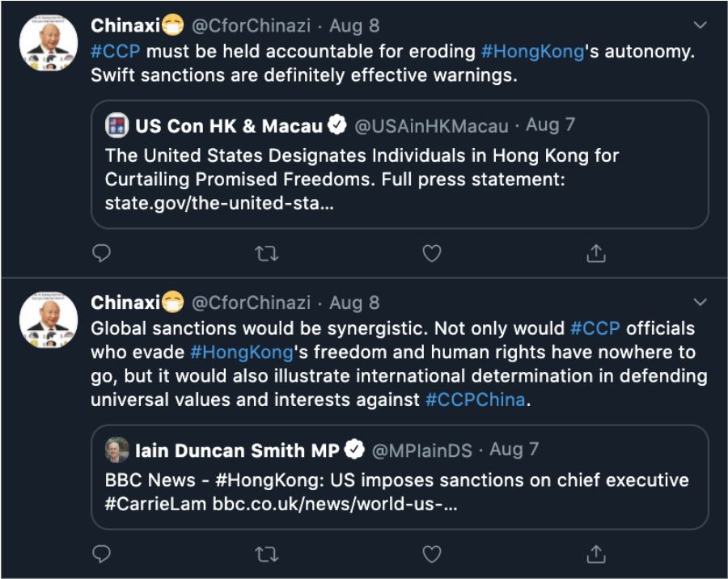Viewport: 728px width, 579px height.
Task: Like the second tweet about global sanctions
Action: pos(432,554)
